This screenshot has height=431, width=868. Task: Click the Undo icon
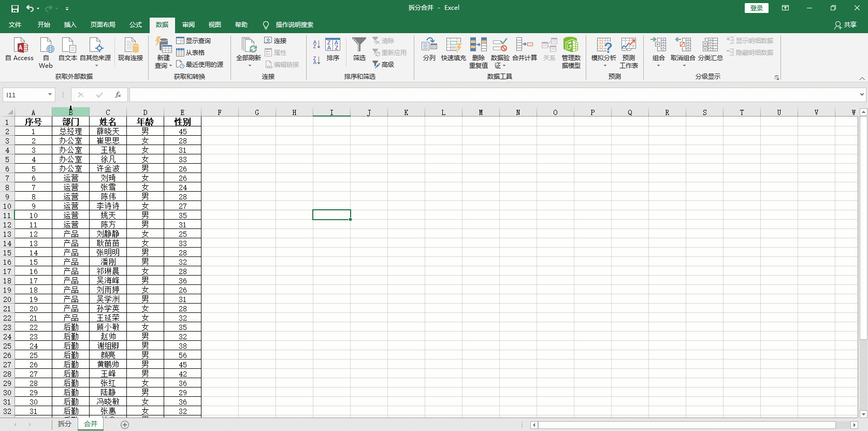[30, 8]
